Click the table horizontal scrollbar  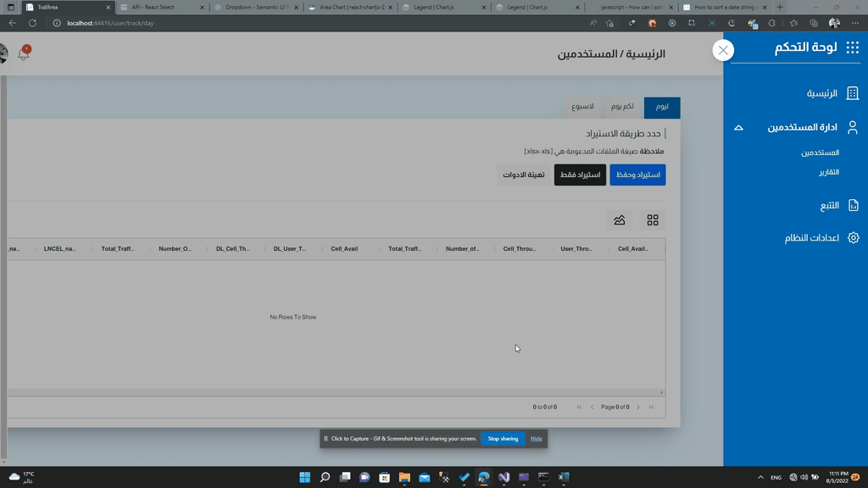point(336,392)
